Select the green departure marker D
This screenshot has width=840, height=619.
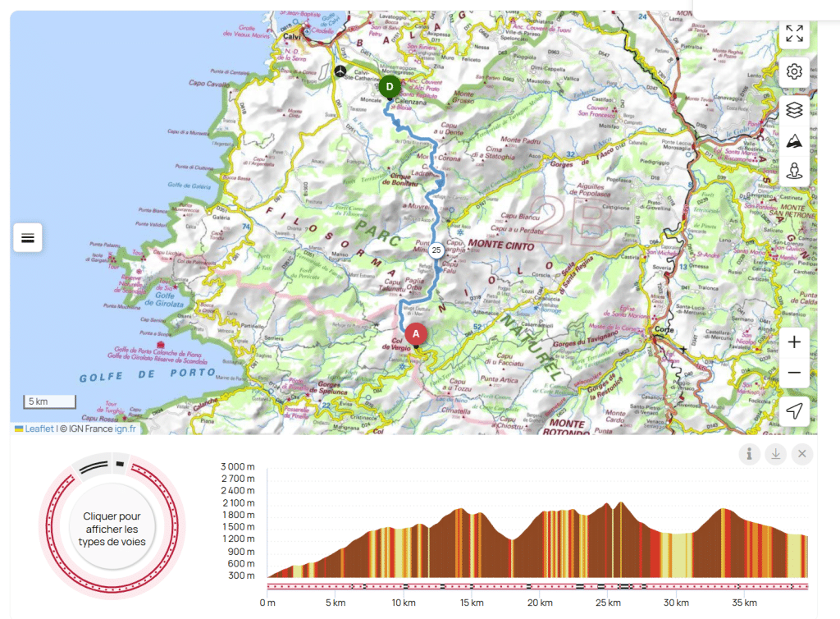click(x=390, y=87)
